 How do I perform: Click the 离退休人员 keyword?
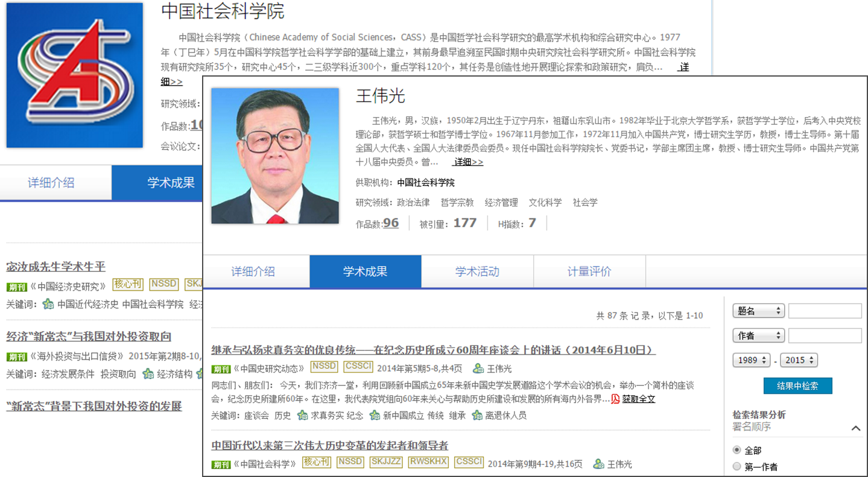click(506, 415)
